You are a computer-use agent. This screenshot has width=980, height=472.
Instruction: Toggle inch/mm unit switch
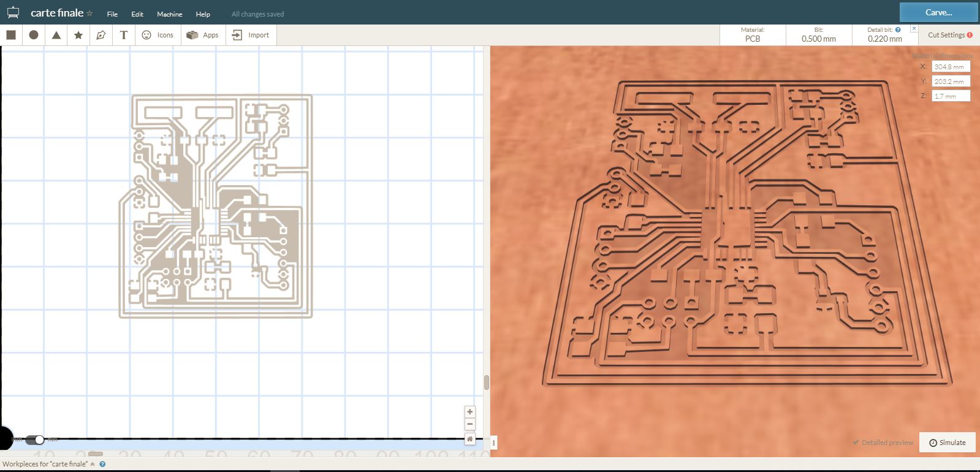[34, 440]
